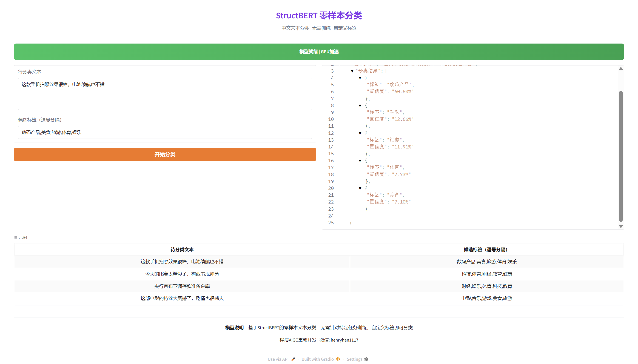638x364 pixels.
Task: Collapse the 分类结果 array in the JSON output
Action: 352,71
